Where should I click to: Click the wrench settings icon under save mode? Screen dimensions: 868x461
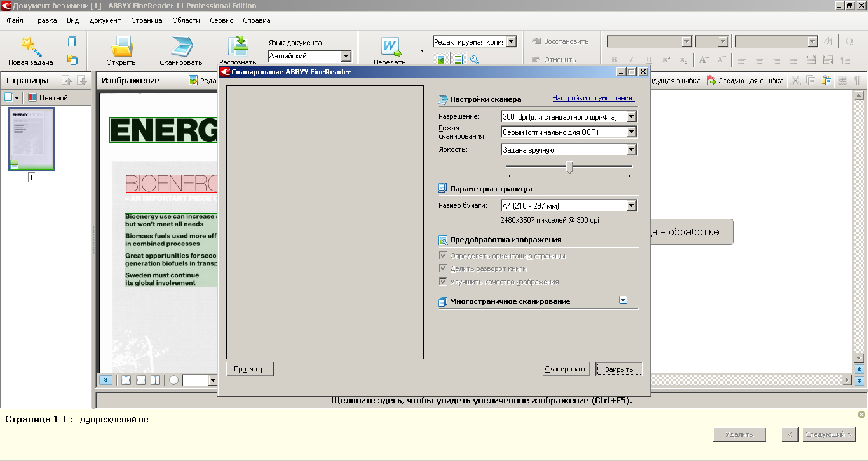pyautogui.click(x=474, y=60)
